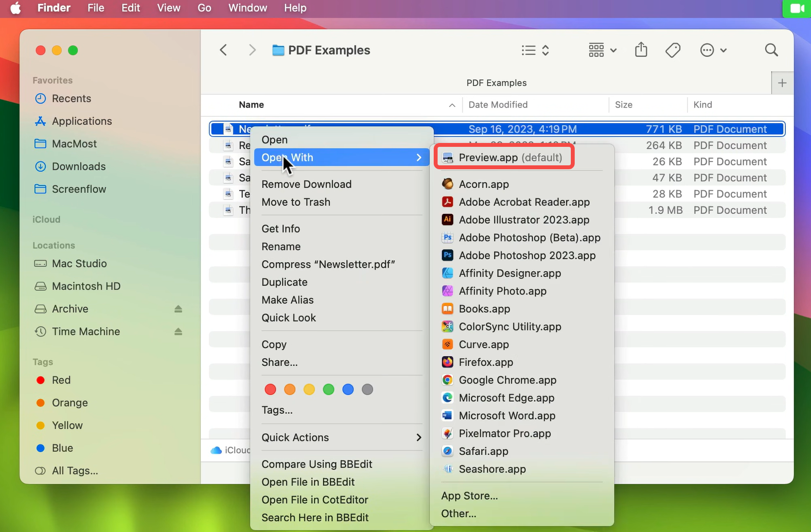The width and height of the screenshot is (811, 532).
Task: Choose Preview.app (default) from Open With
Action: tap(504, 158)
